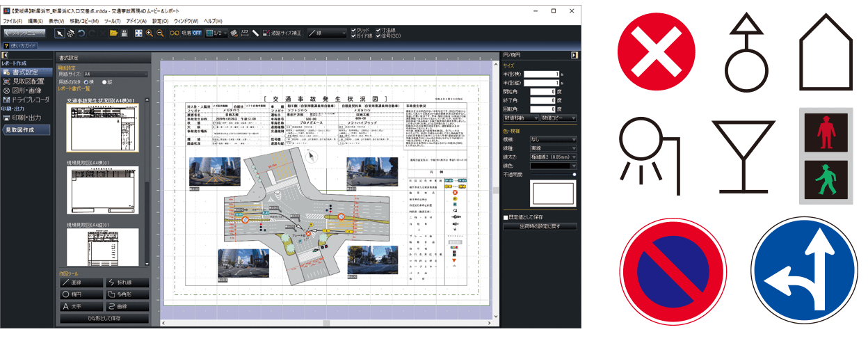Click 出荷時の設定に戻す button
Image resolution: width=868 pixels, height=341 pixels.
coord(540,227)
